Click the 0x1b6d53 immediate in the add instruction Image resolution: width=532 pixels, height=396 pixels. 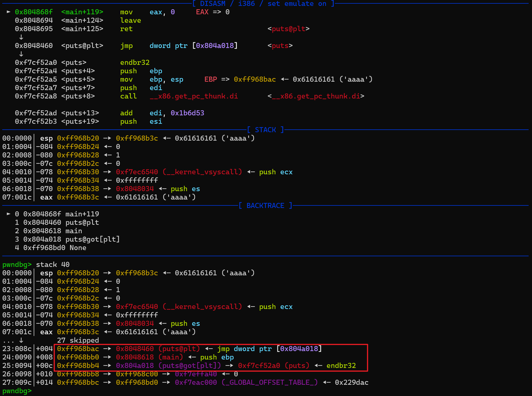coord(187,113)
